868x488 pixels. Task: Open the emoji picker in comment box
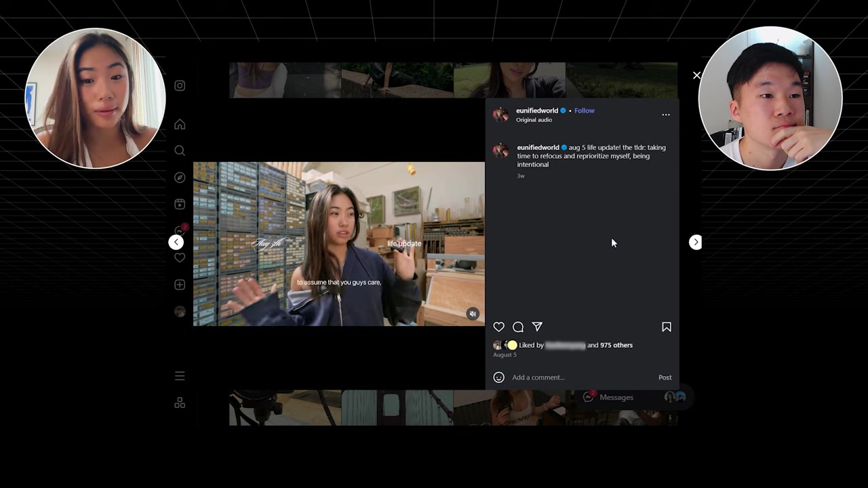click(x=499, y=378)
